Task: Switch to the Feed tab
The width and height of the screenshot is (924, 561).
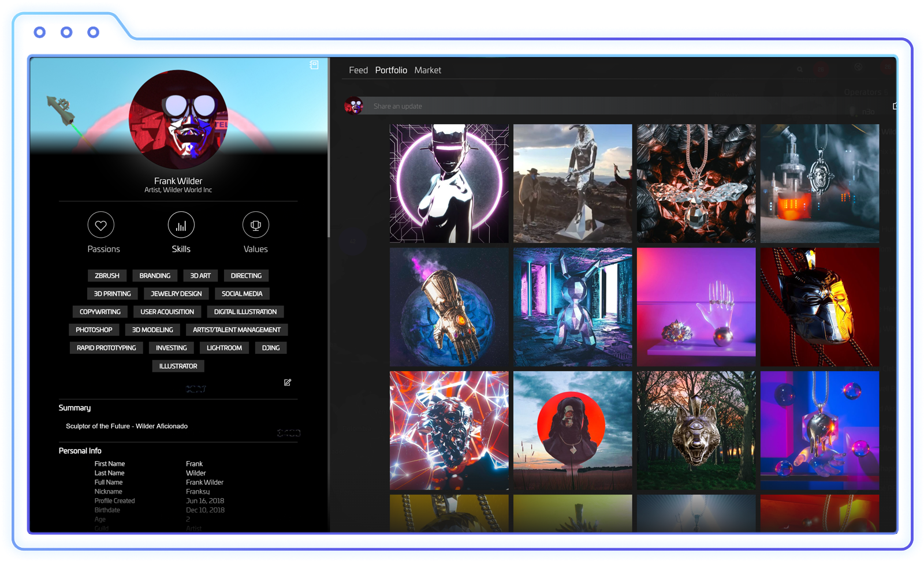Action: click(358, 70)
